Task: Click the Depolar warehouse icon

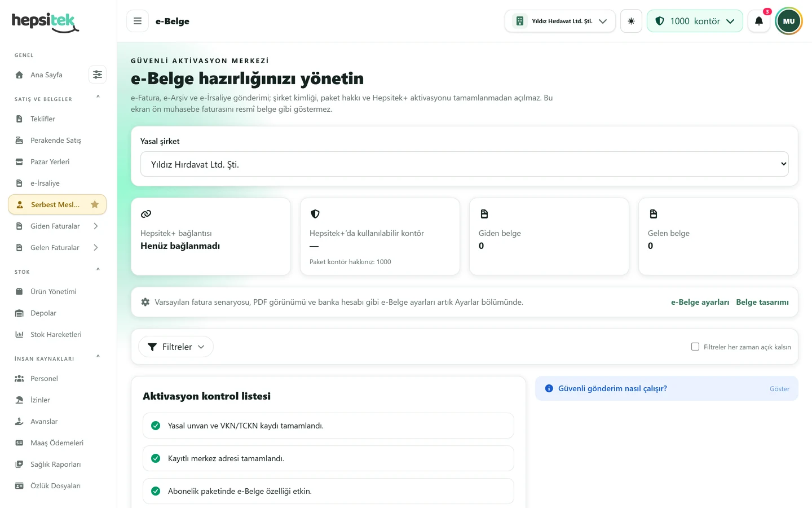Action: [x=19, y=313]
